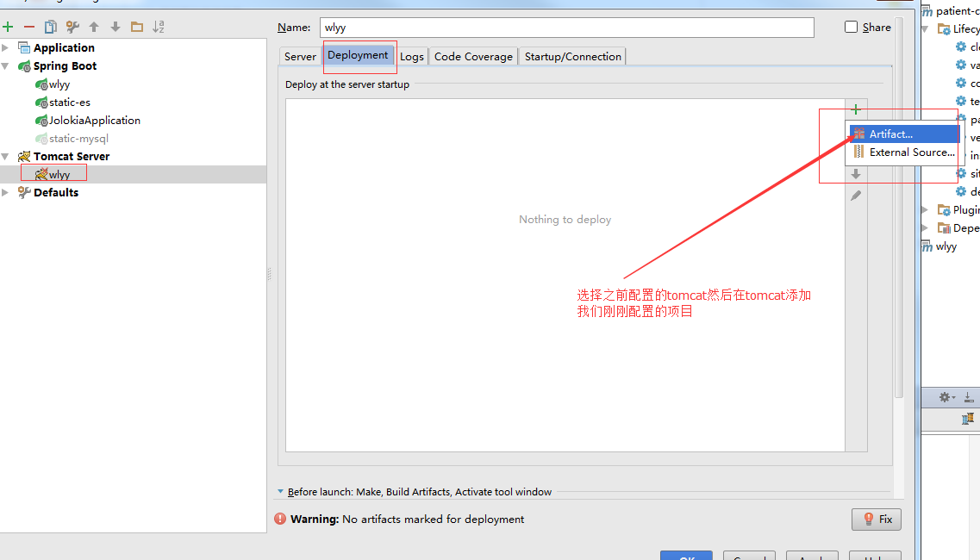Select the Spring Boot group label
Image resolution: width=980 pixels, height=560 pixels.
click(65, 65)
